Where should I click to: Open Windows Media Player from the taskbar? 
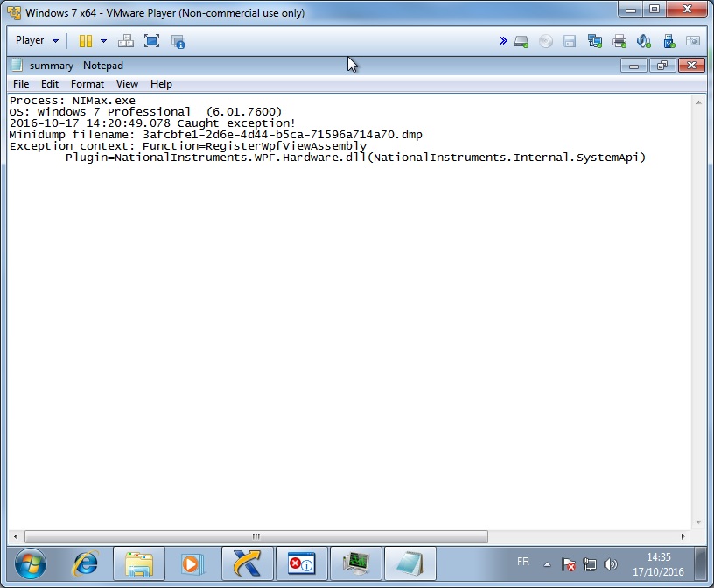pos(192,563)
